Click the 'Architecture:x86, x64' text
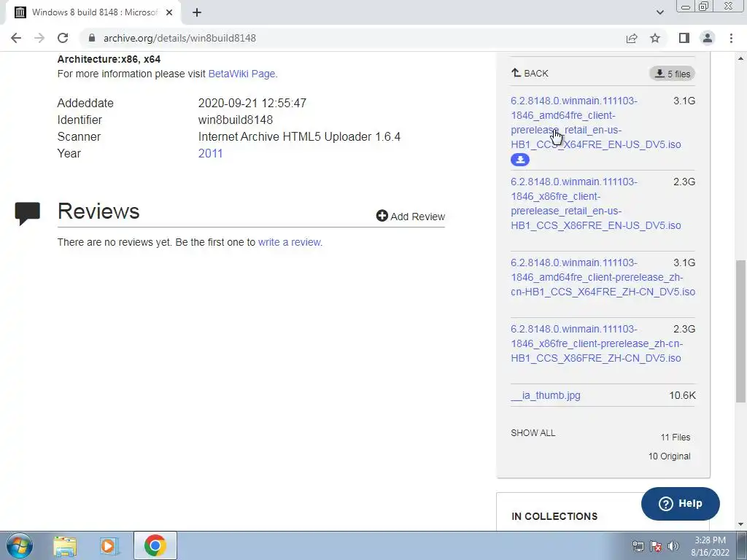The image size is (747, 560). pyautogui.click(x=109, y=60)
